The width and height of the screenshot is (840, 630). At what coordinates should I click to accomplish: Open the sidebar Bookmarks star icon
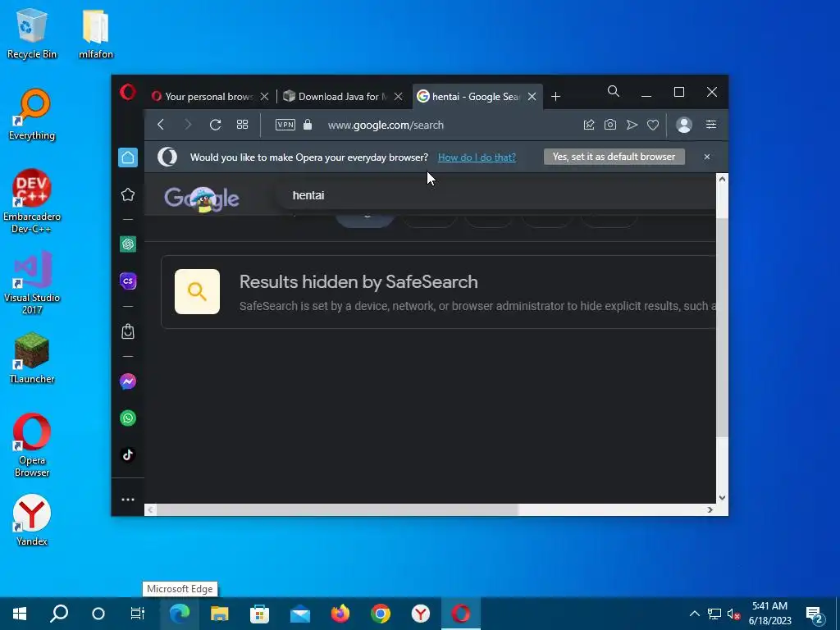click(x=128, y=194)
